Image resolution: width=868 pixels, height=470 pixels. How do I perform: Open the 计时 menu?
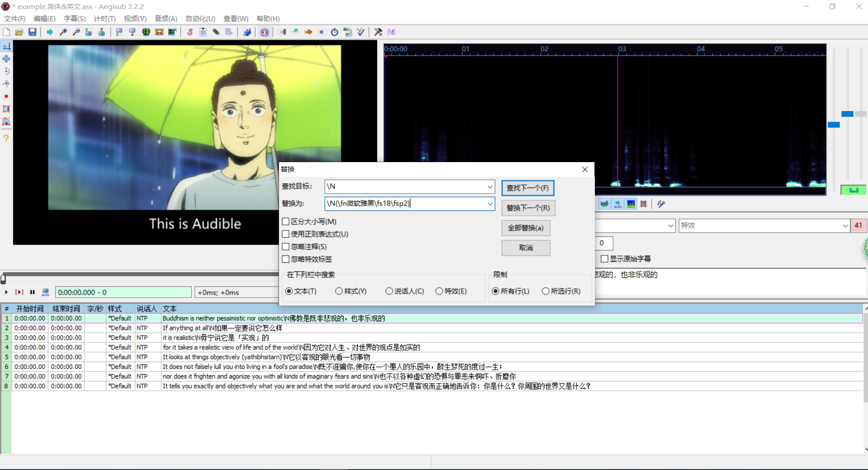point(105,19)
